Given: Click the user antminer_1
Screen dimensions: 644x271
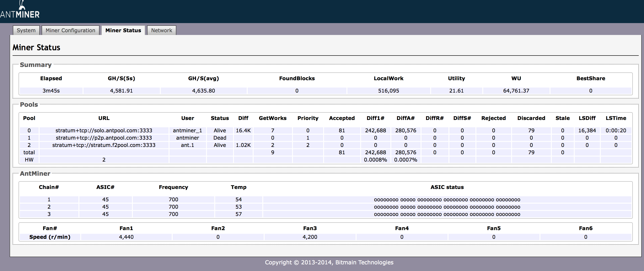Looking at the screenshot, I should (x=188, y=130).
